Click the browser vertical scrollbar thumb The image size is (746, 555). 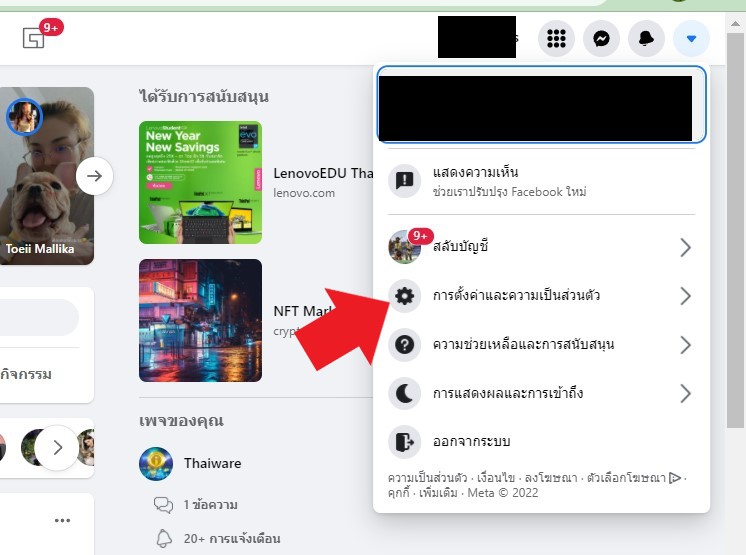tap(735, 231)
